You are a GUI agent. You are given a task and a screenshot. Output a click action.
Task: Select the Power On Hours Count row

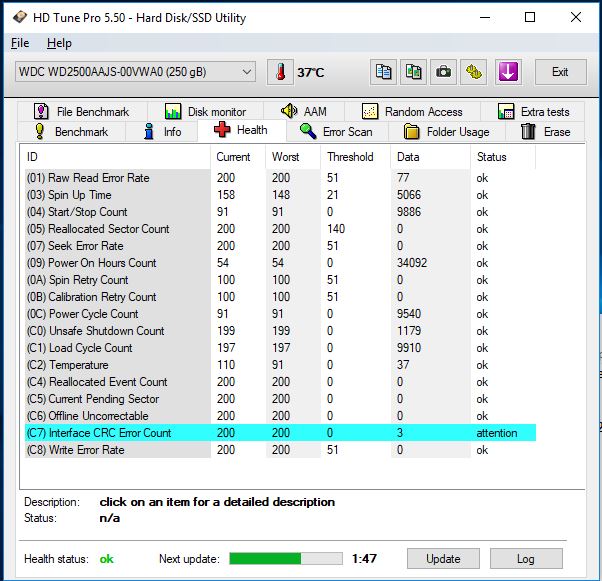280,263
